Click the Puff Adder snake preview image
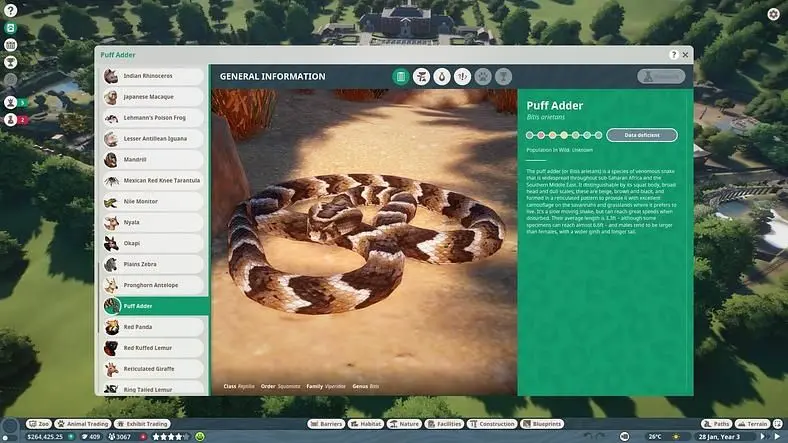 tap(364, 242)
